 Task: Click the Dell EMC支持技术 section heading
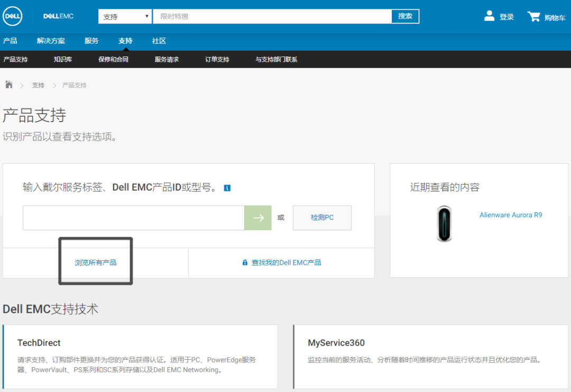tap(50, 309)
